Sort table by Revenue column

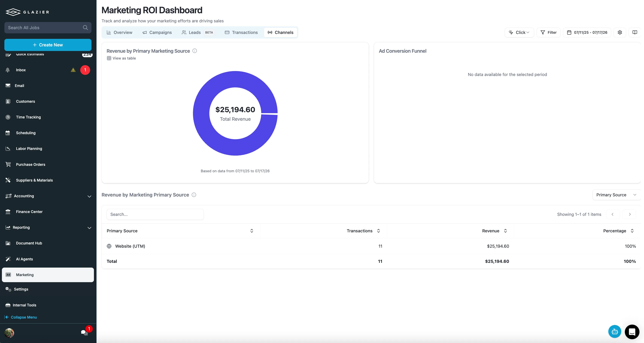click(x=505, y=231)
